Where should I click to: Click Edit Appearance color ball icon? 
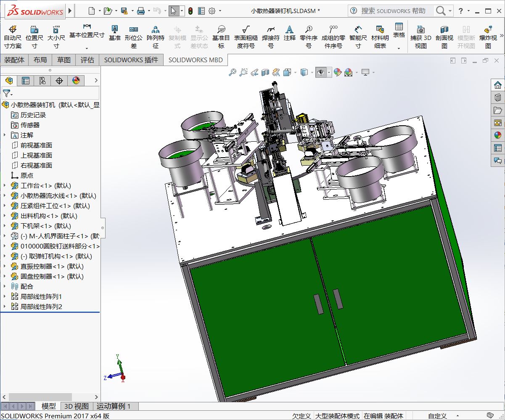(x=338, y=73)
